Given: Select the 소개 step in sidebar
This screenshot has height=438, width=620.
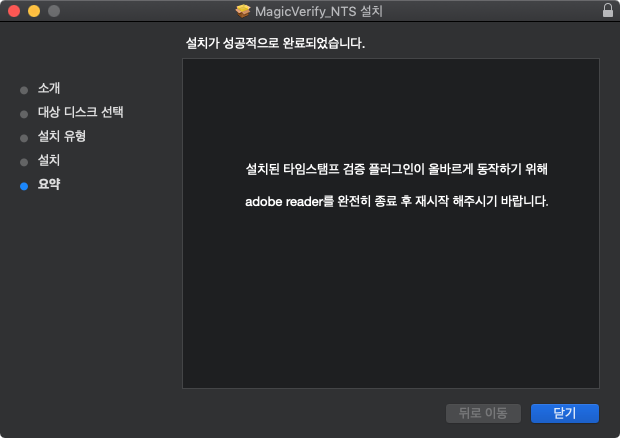Looking at the screenshot, I should click(49, 88).
